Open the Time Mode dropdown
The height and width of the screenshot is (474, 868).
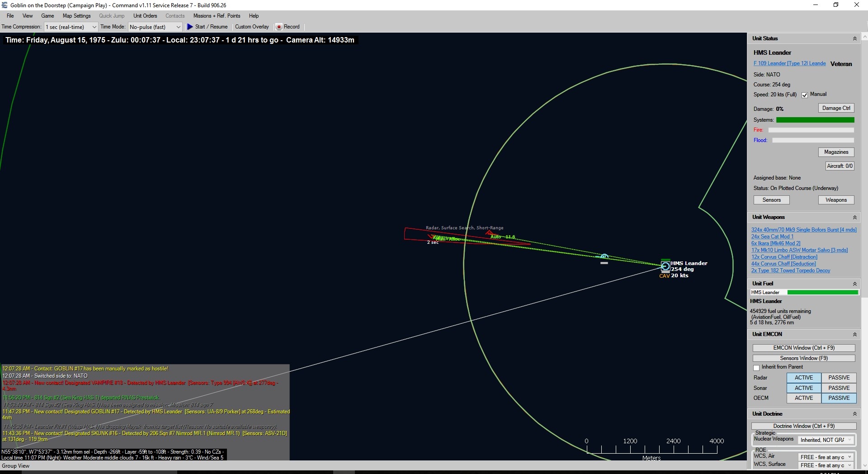coord(155,27)
